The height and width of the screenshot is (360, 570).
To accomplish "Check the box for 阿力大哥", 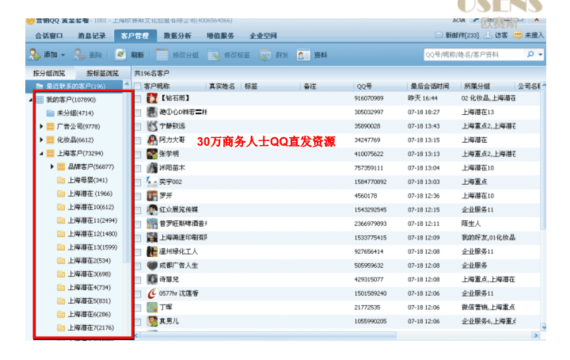I will (138, 140).
